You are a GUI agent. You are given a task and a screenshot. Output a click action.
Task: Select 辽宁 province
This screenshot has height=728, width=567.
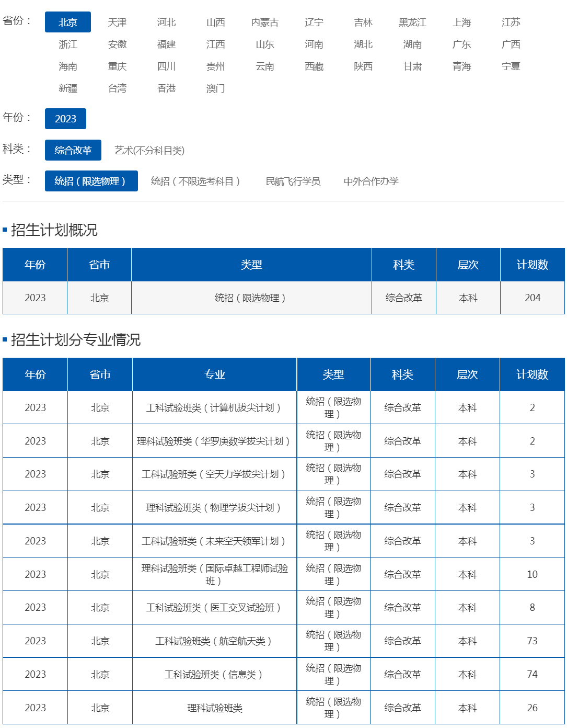pyautogui.click(x=314, y=22)
